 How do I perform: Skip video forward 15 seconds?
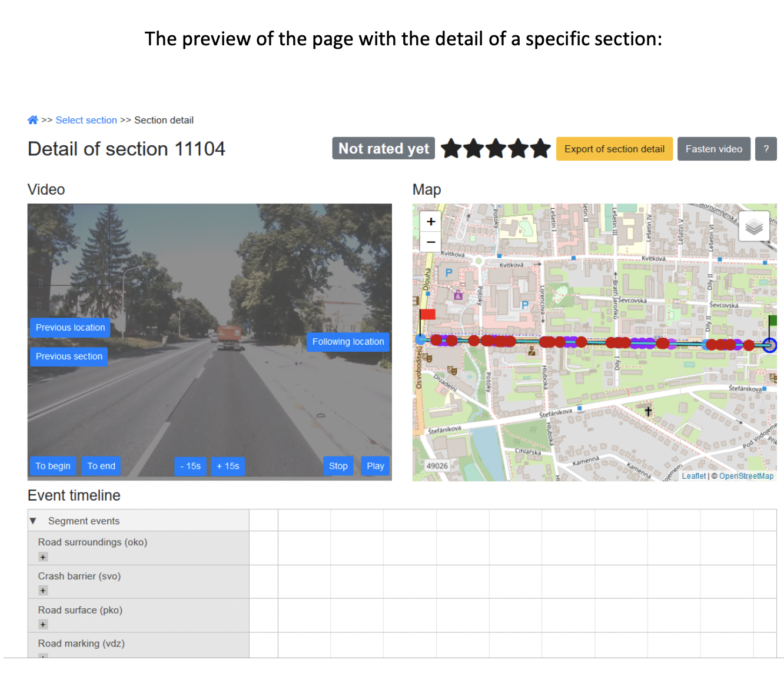tap(228, 466)
